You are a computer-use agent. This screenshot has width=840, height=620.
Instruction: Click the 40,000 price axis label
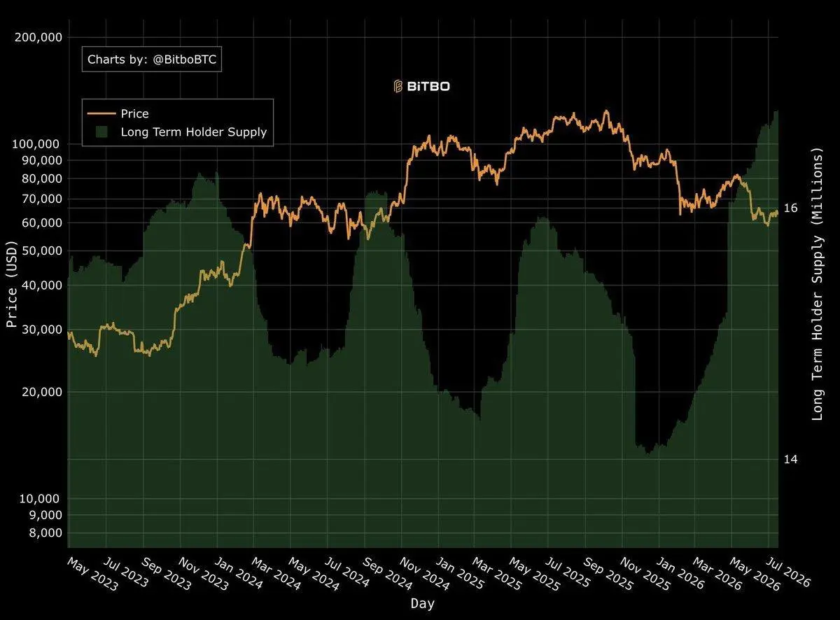41,286
